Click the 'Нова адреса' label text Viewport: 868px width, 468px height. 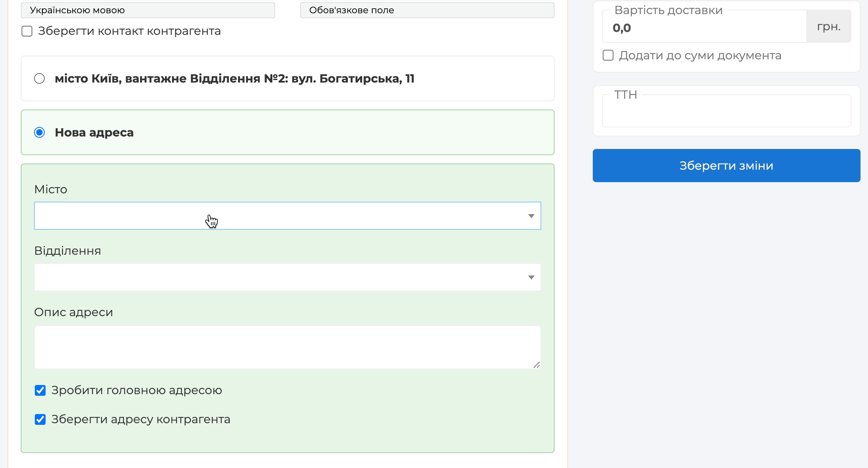94,133
